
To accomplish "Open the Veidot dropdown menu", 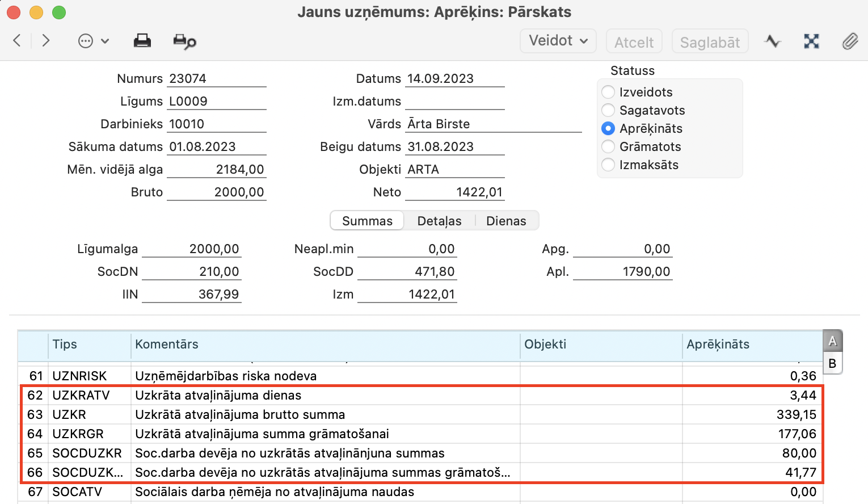I will click(558, 41).
